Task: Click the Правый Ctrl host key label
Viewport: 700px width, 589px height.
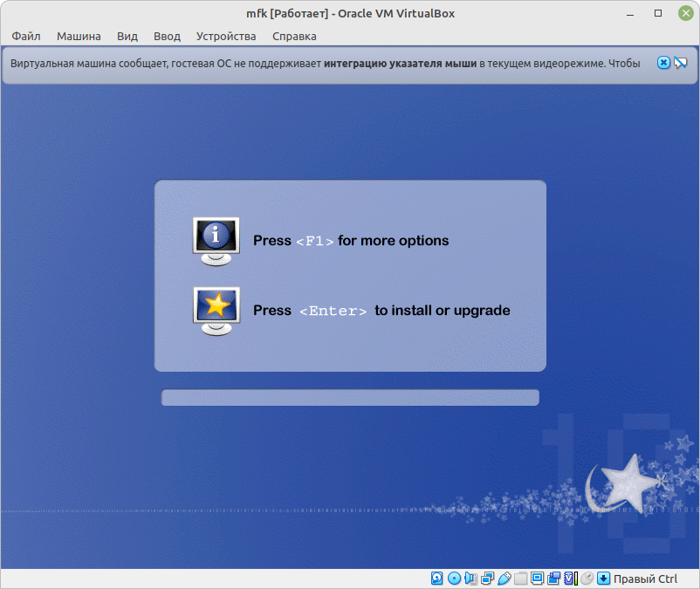Action: pyautogui.click(x=645, y=579)
